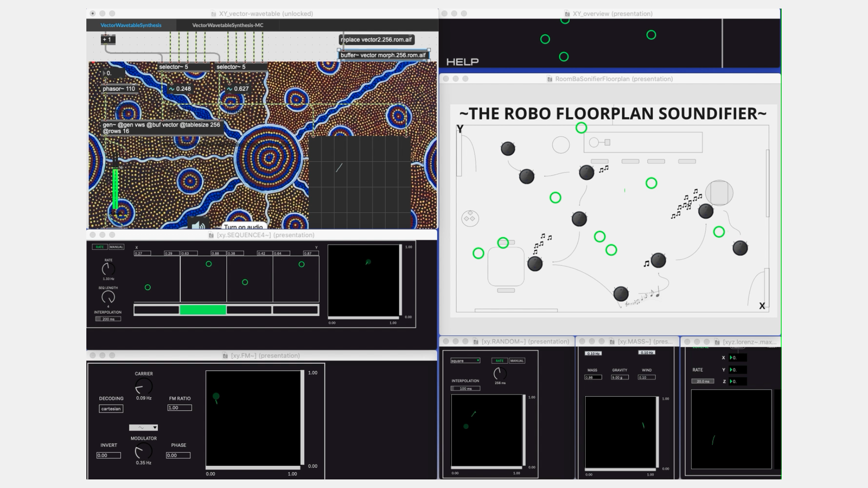
Task: Click the RATE dial in xy.SEQUENCE4
Action: 108,269
